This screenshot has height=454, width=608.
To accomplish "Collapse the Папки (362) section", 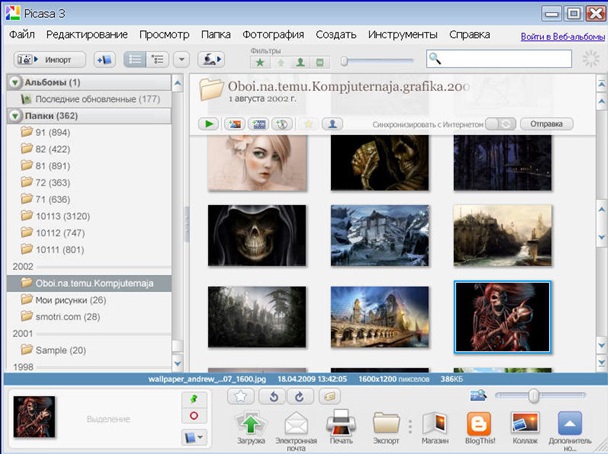I will coord(17,116).
